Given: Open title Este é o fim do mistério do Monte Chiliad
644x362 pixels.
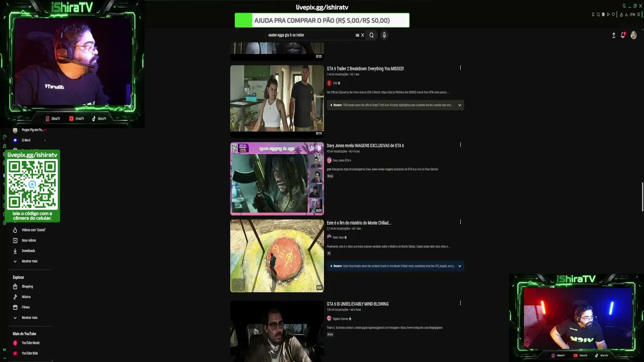Looking at the screenshot, I should point(359,223).
